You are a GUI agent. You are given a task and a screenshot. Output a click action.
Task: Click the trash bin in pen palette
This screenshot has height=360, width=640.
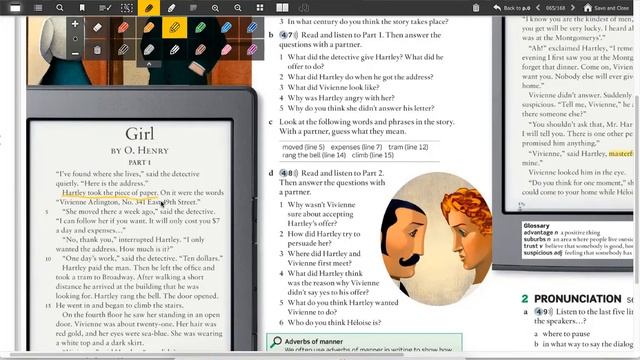97,50
